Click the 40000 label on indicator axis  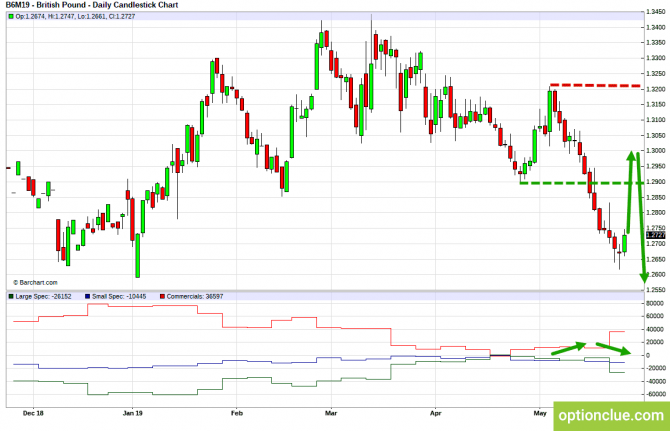(x=655, y=329)
